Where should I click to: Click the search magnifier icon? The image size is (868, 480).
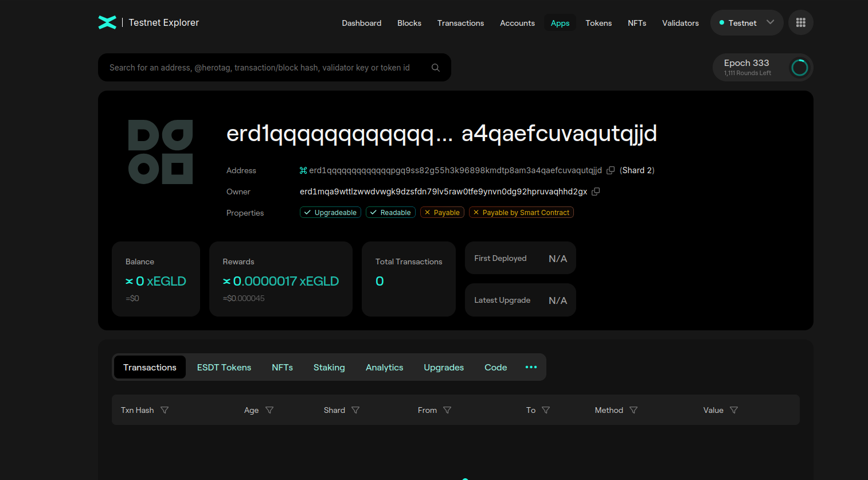pyautogui.click(x=436, y=68)
